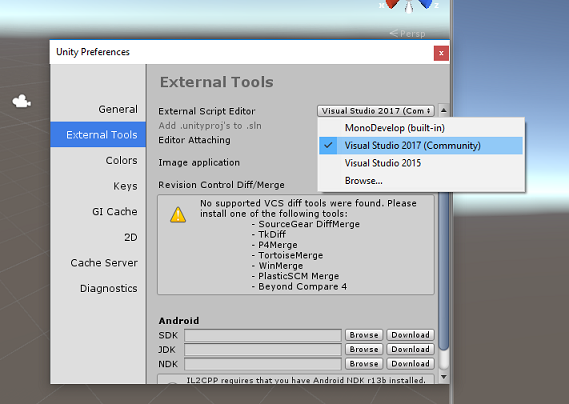Click the SDK path input field

tap(263, 335)
